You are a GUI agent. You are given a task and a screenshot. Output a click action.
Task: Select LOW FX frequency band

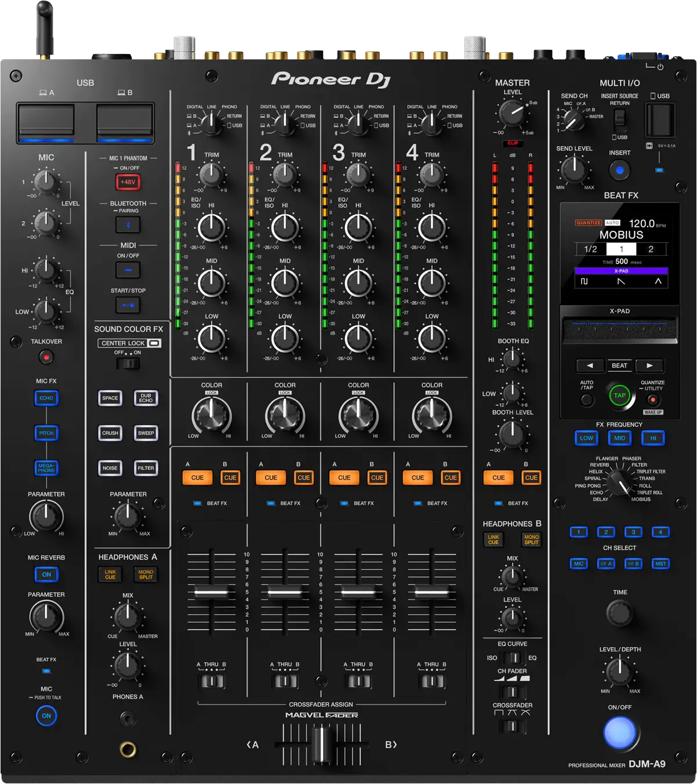click(586, 438)
